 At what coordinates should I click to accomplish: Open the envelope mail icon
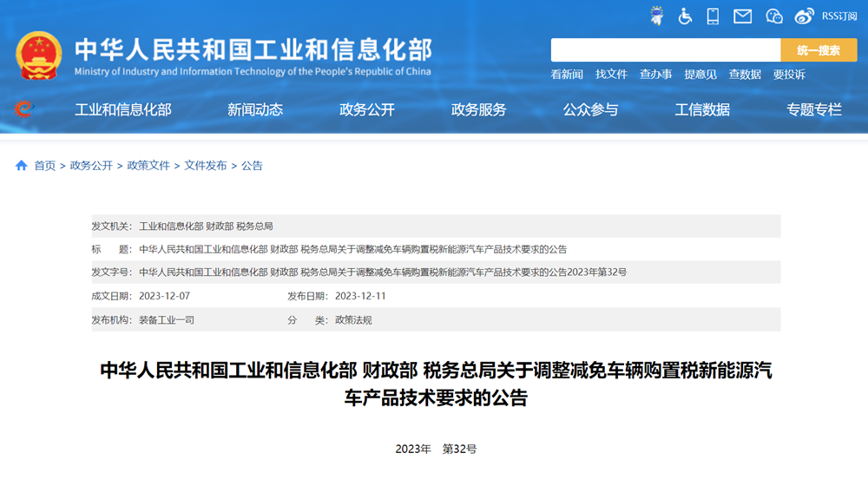tap(742, 16)
